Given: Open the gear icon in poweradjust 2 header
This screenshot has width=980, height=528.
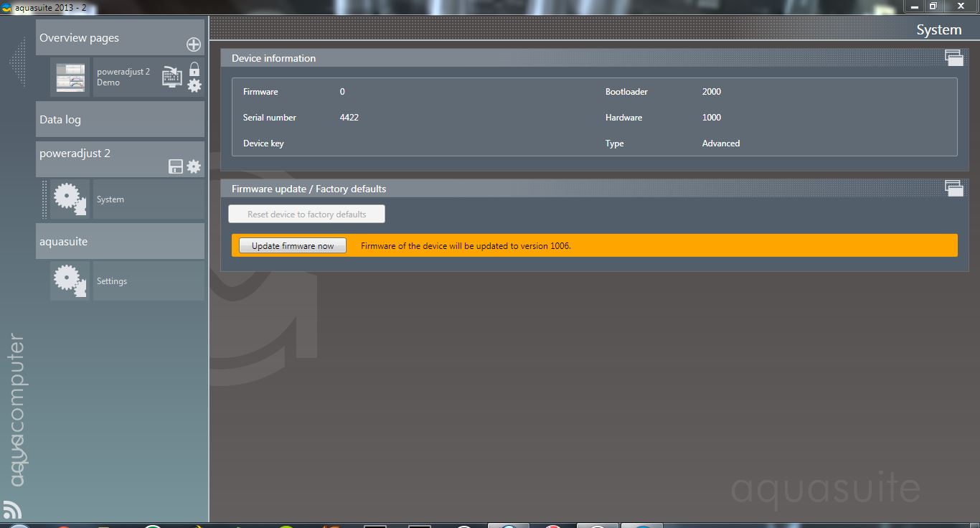Looking at the screenshot, I should tap(194, 166).
